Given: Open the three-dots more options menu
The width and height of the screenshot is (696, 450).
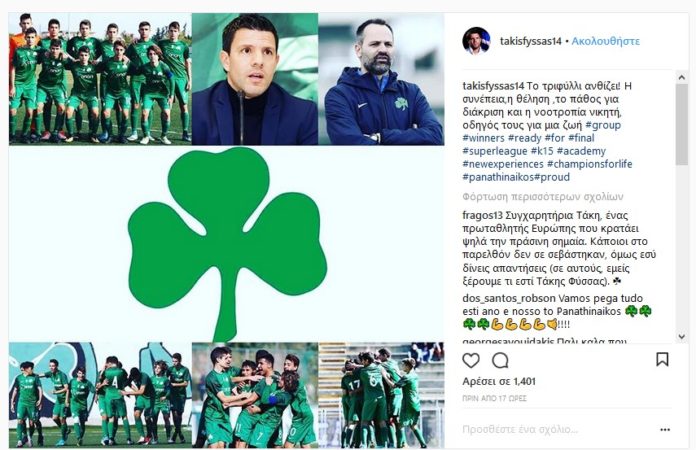Looking at the screenshot, I should [664, 430].
